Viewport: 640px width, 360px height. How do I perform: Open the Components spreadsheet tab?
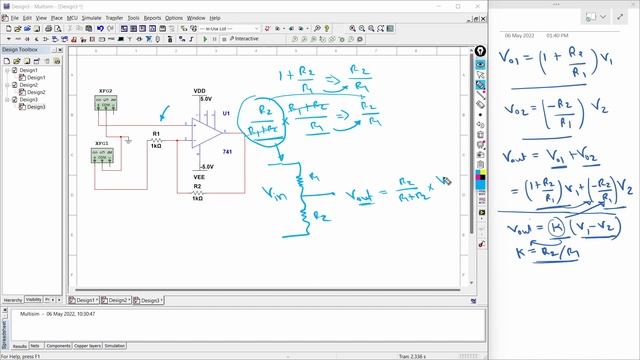(58, 346)
